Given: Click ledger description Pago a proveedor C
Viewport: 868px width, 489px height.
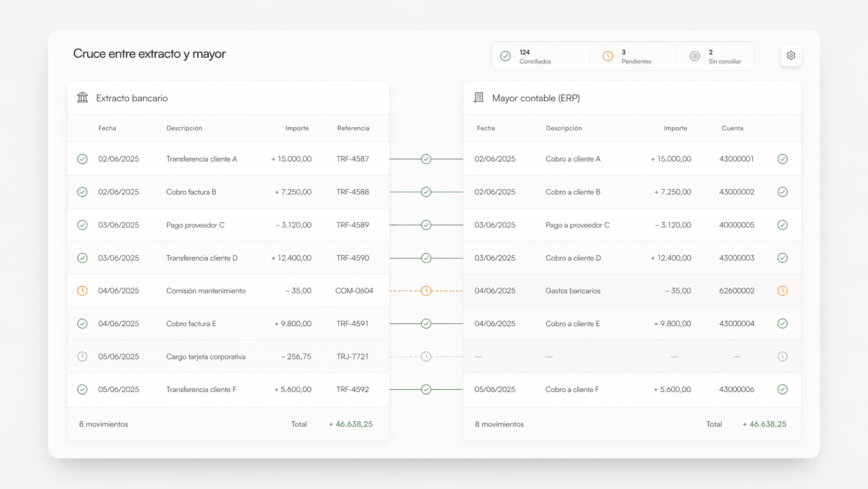Looking at the screenshot, I should 577,225.
